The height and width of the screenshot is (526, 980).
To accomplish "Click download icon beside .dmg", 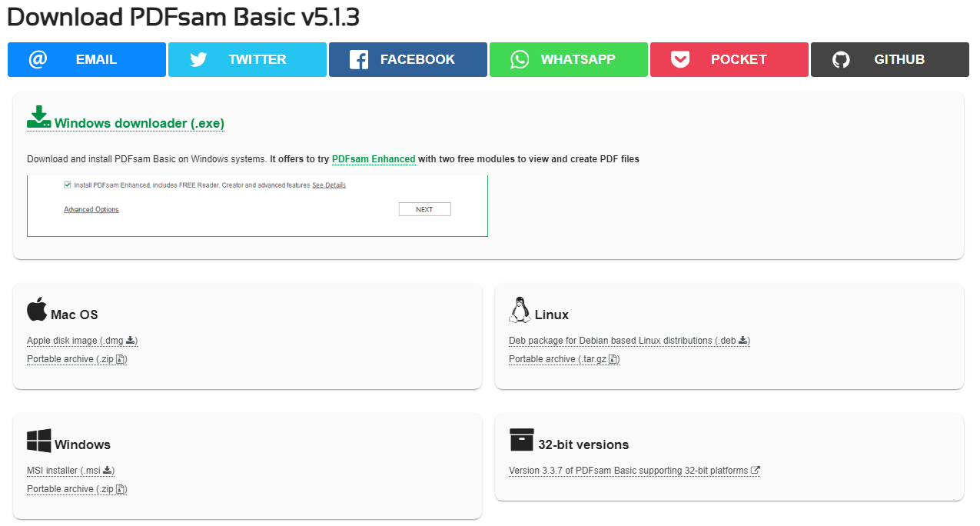I will click(130, 340).
